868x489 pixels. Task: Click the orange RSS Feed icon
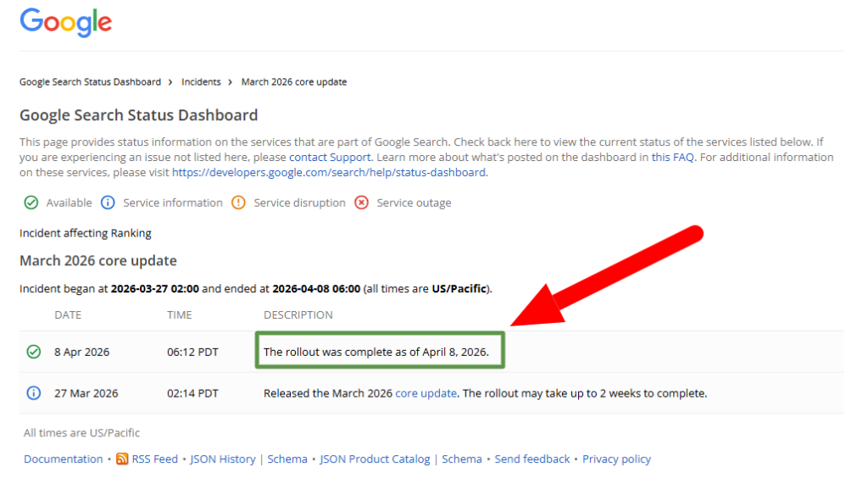122,459
